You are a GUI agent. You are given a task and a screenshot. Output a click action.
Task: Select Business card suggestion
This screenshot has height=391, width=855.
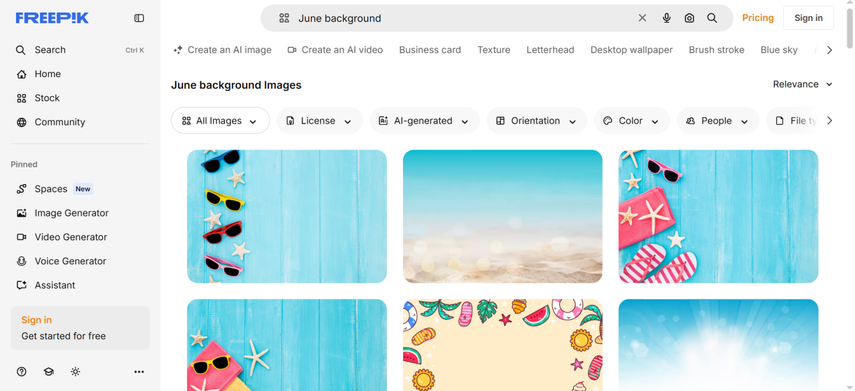(x=430, y=50)
